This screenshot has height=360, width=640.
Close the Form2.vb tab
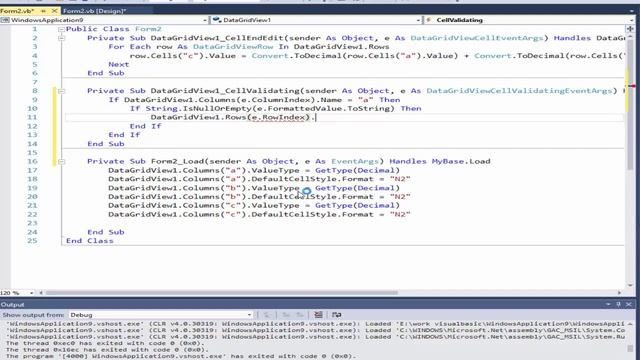click(54, 11)
